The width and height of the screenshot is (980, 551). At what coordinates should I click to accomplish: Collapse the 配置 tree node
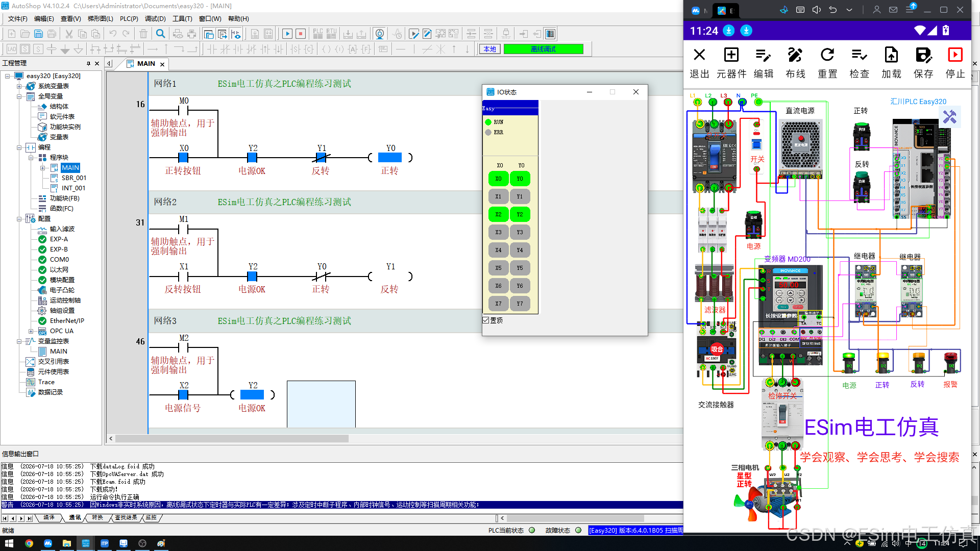[19, 219]
